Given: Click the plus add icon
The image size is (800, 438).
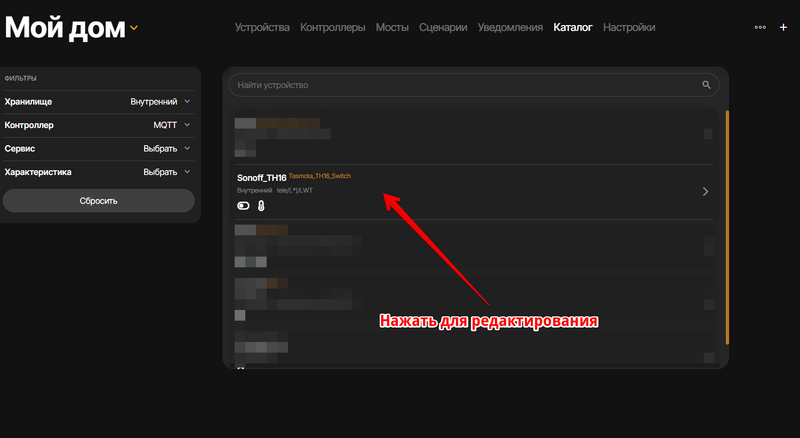Looking at the screenshot, I should point(783,28).
